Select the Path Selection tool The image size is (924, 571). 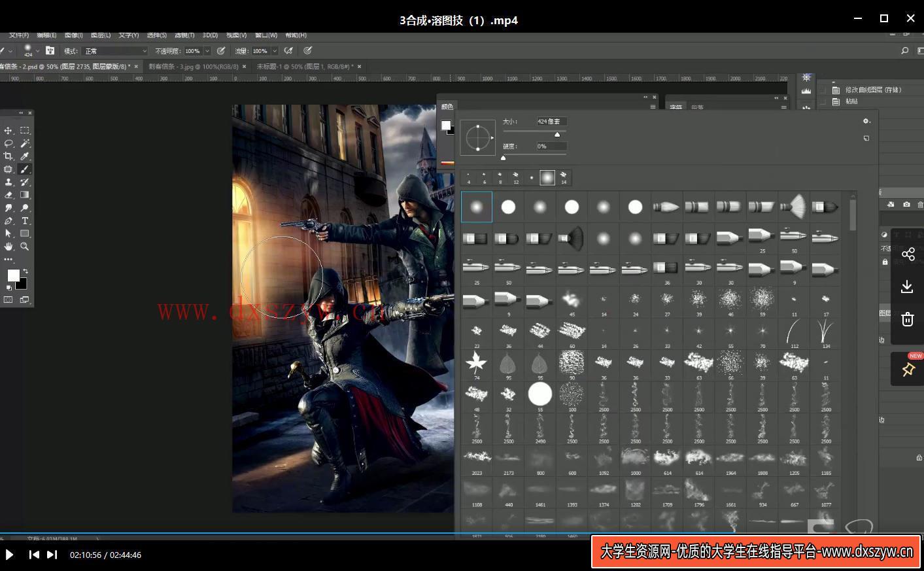coord(9,234)
